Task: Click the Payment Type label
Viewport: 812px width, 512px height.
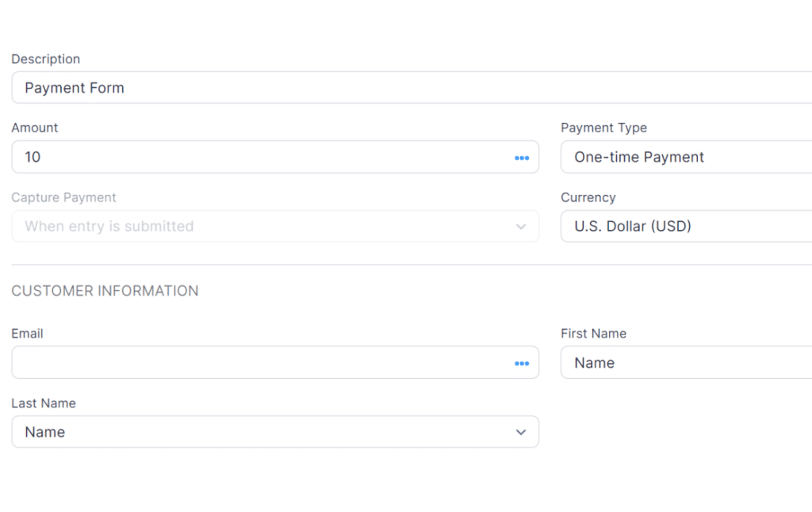Action: [x=604, y=128]
